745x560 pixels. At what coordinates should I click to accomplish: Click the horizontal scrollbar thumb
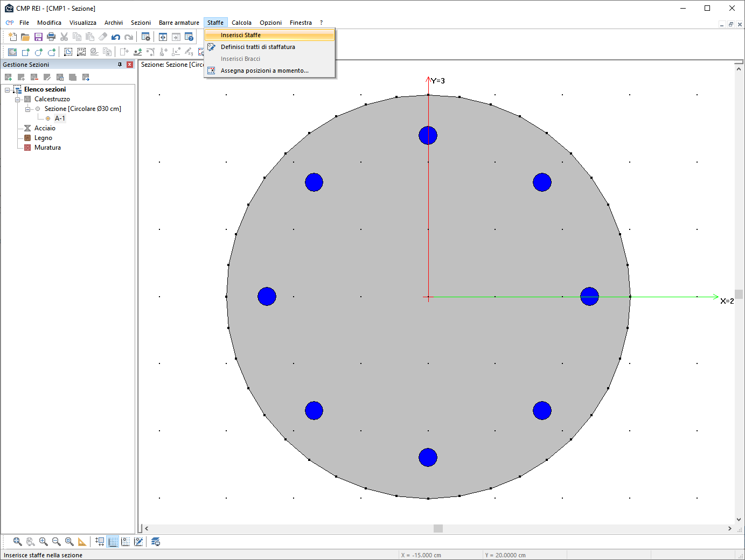tap(438, 529)
